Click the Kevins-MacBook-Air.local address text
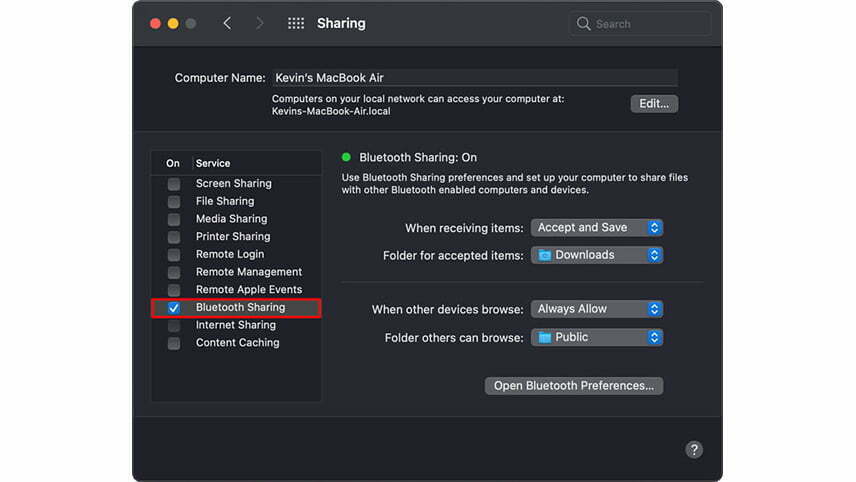Viewport: 856px width, 482px height. click(x=331, y=111)
